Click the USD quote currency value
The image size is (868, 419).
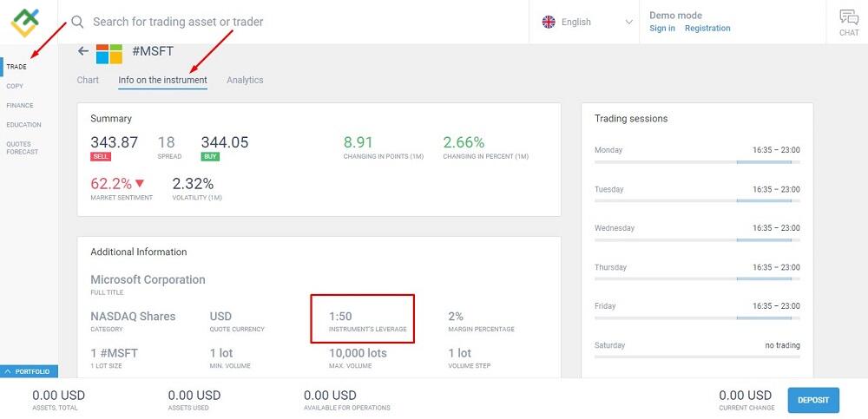tap(220, 316)
